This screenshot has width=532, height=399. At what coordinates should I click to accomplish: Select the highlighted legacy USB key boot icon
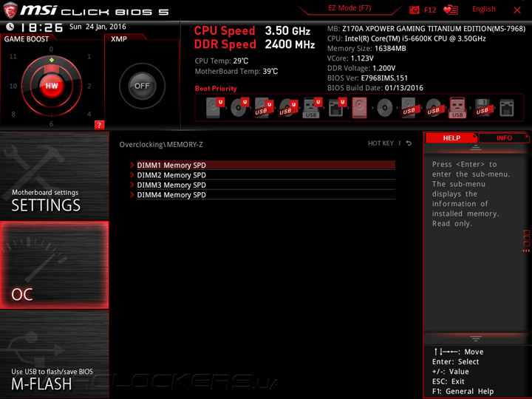457,108
